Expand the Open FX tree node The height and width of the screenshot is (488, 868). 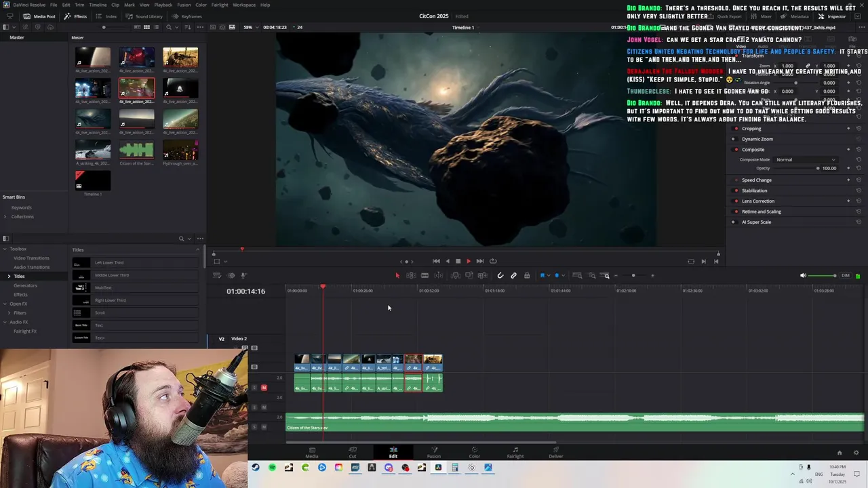(x=5, y=304)
